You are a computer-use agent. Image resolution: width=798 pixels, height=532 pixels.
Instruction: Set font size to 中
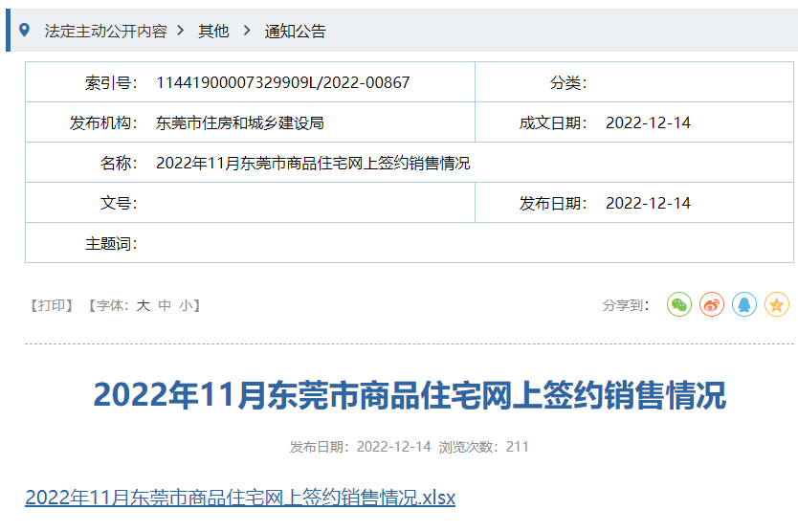coord(165,305)
